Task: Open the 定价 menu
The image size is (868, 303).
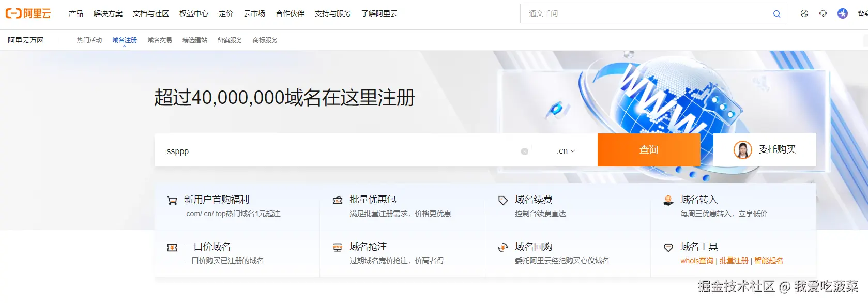Action: coord(226,13)
